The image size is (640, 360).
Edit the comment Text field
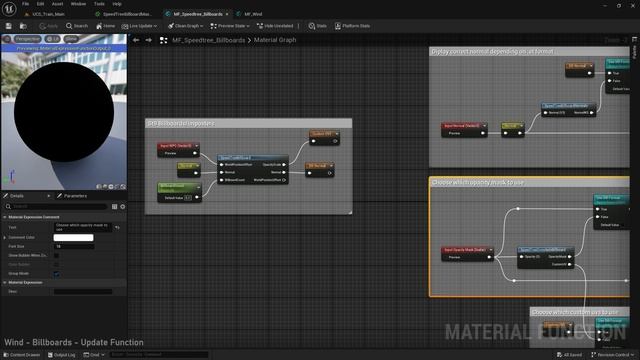tap(83, 227)
